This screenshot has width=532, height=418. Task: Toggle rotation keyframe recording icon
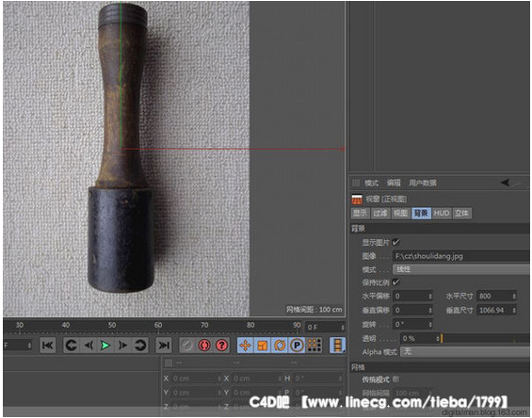[x=280, y=346]
